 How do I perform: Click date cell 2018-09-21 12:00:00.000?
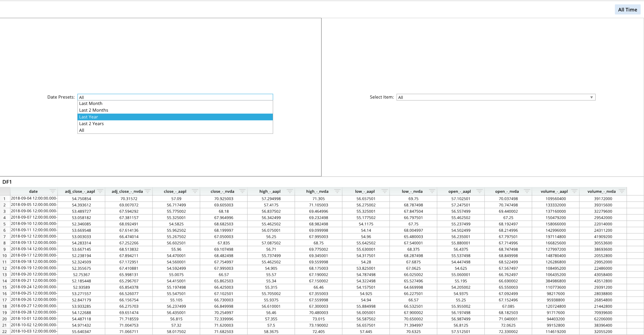tap(34, 281)
